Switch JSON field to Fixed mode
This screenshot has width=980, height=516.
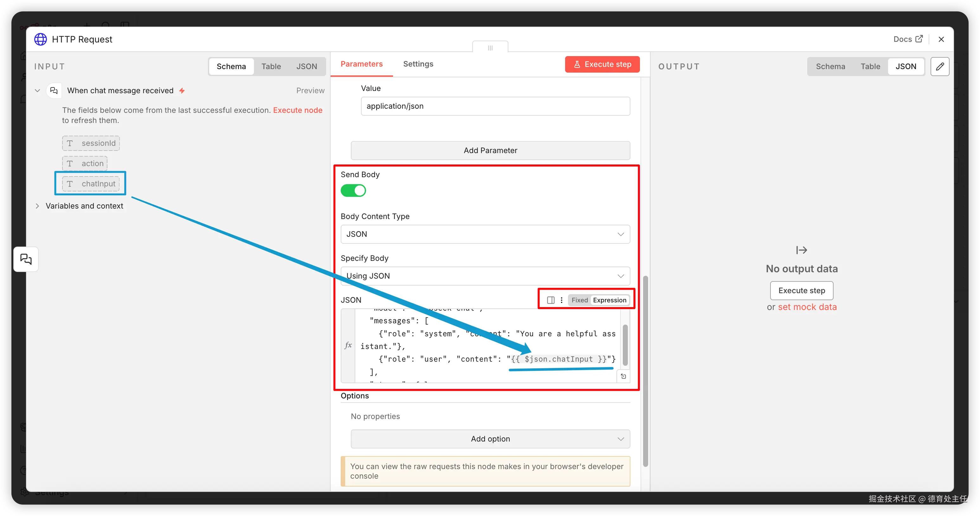[579, 300]
